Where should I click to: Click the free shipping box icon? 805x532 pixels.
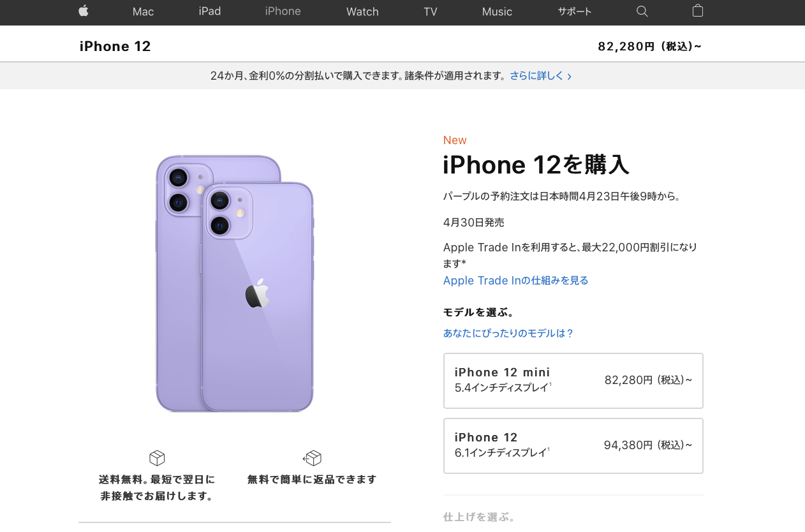[x=157, y=458]
